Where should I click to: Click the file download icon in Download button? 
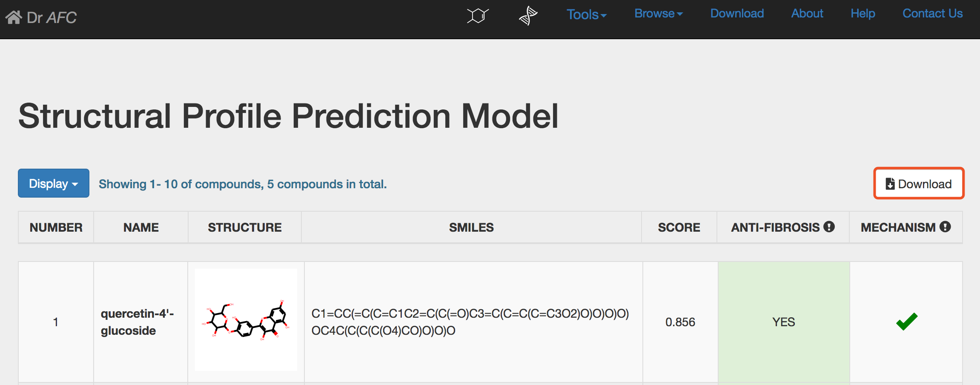pyautogui.click(x=890, y=184)
